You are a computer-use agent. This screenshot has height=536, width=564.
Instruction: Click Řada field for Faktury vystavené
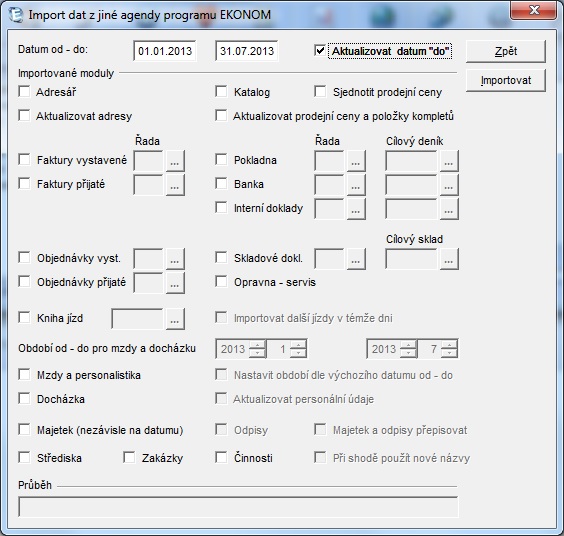[x=148, y=161]
